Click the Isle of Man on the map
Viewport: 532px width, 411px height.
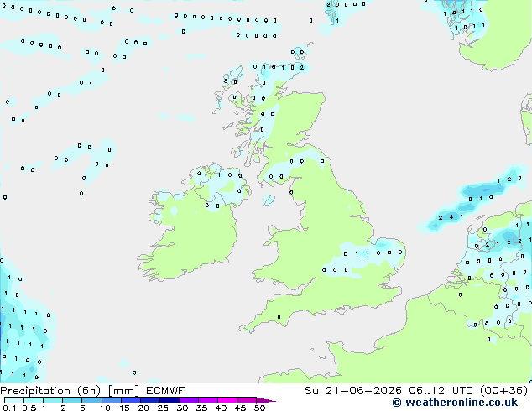269,200
